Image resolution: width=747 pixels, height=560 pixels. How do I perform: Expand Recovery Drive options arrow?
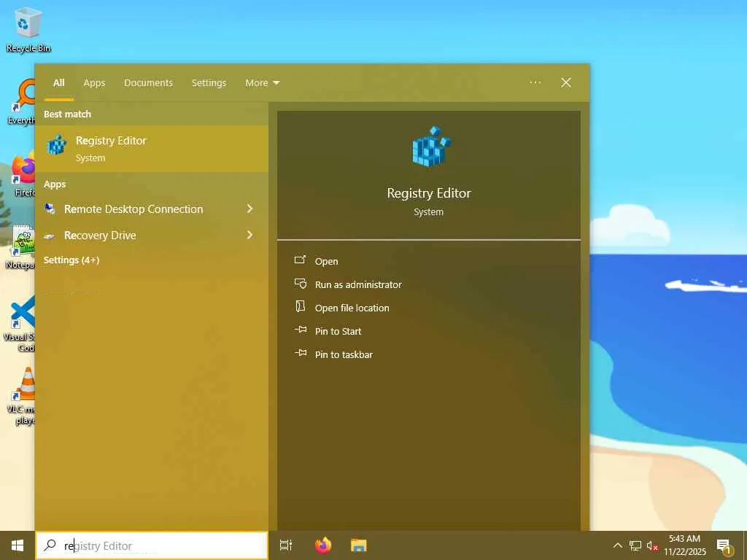[249, 235]
